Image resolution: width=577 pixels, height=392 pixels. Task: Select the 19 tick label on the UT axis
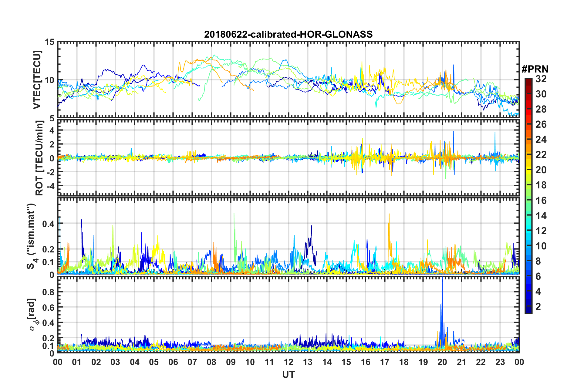pyautogui.click(x=423, y=362)
